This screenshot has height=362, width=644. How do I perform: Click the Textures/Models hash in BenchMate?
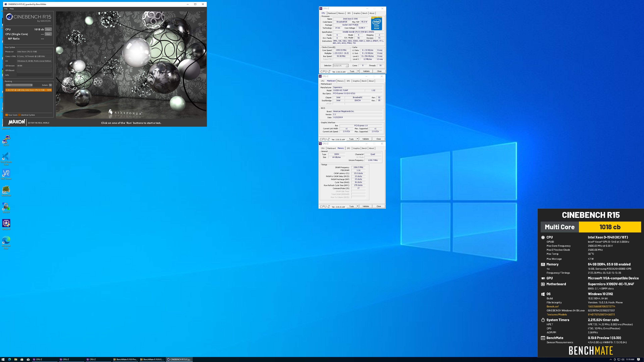click(601, 315)
